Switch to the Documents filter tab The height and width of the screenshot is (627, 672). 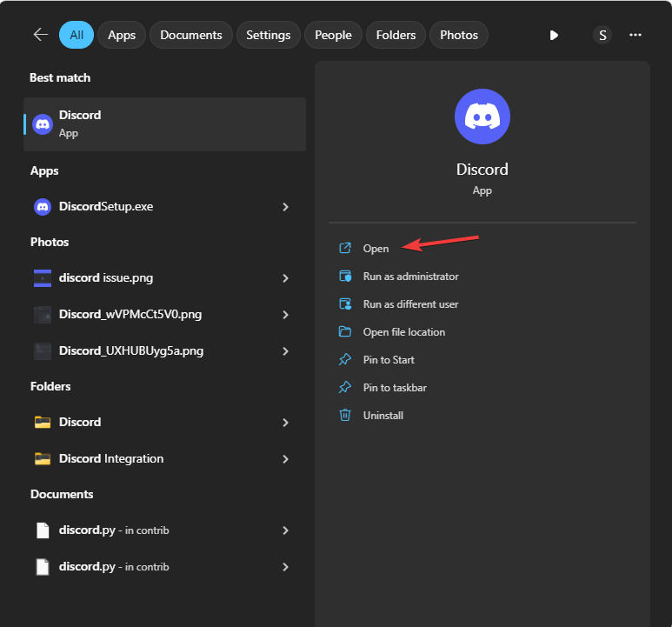pos(191,35)
